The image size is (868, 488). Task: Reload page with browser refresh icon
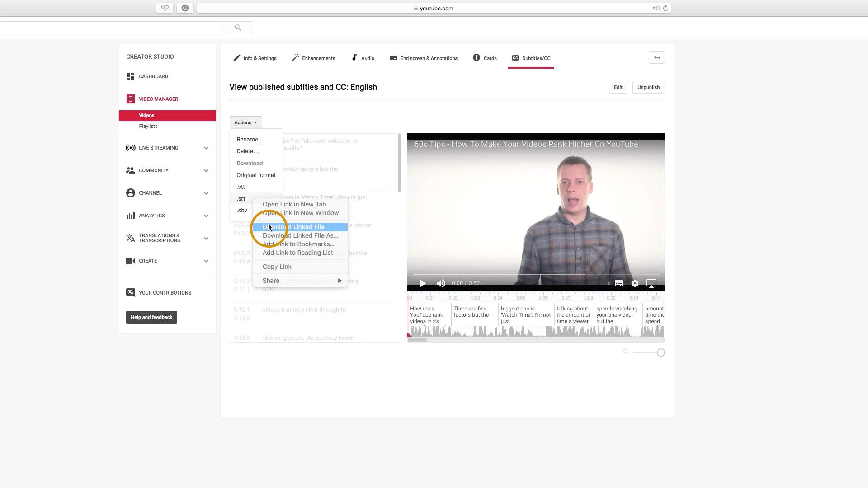(x=665, y=8)
